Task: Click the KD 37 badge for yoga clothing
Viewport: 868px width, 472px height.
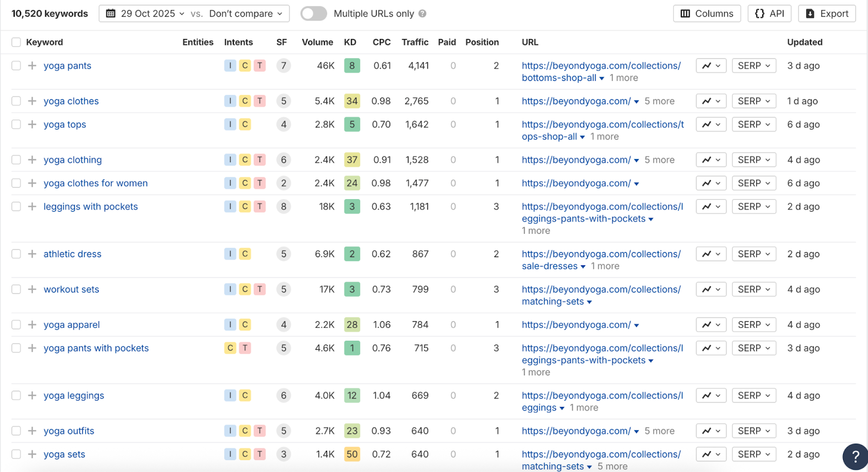Action: pos(352,160)
